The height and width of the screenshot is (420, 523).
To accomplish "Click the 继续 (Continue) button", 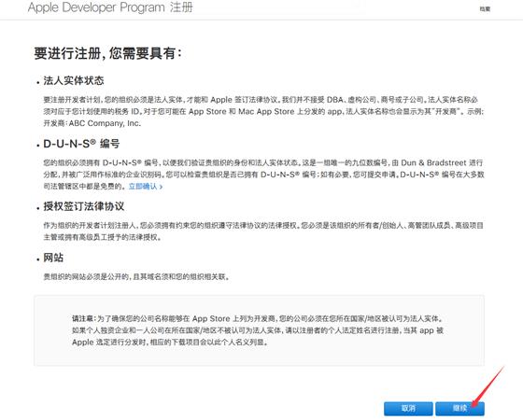I will (459, 408).
